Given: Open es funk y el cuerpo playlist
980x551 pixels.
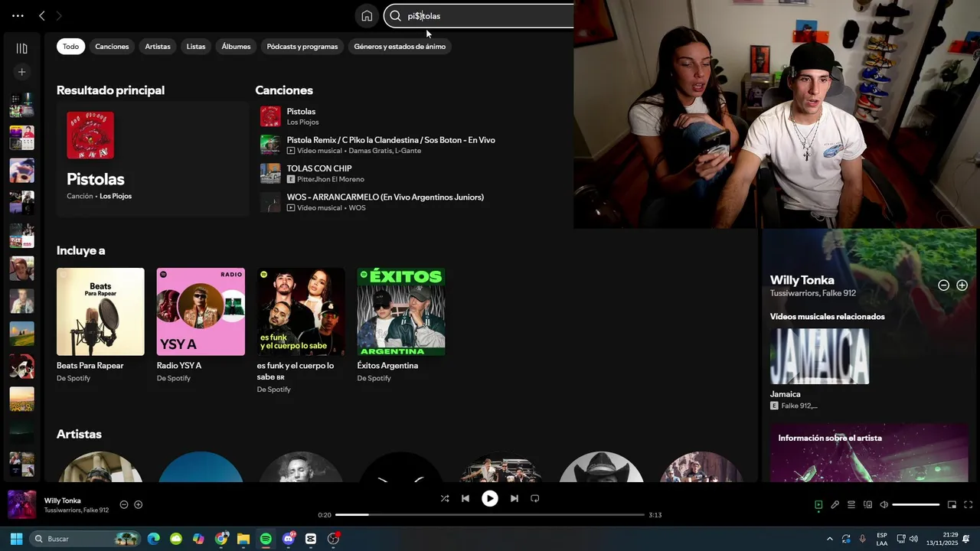Looking at the screenshot, I should (301, 331).
